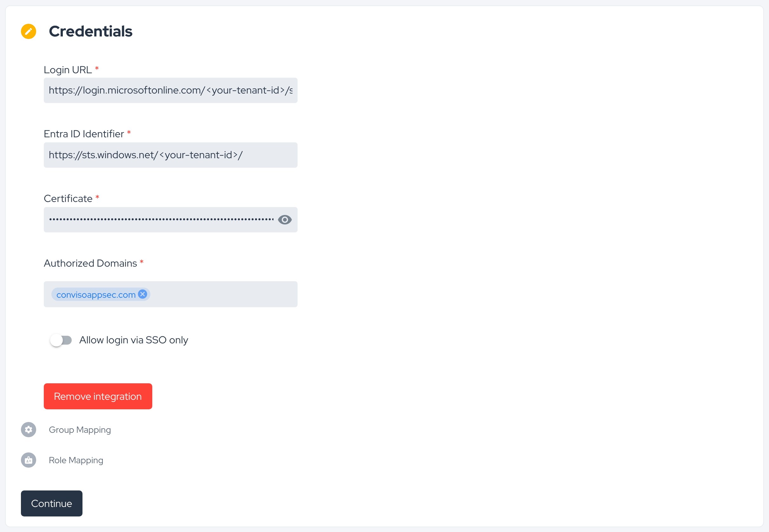Focus the Entra ID Identifier field
The image size is (769, 532).
pyautogui.click(x=170, y=155)
